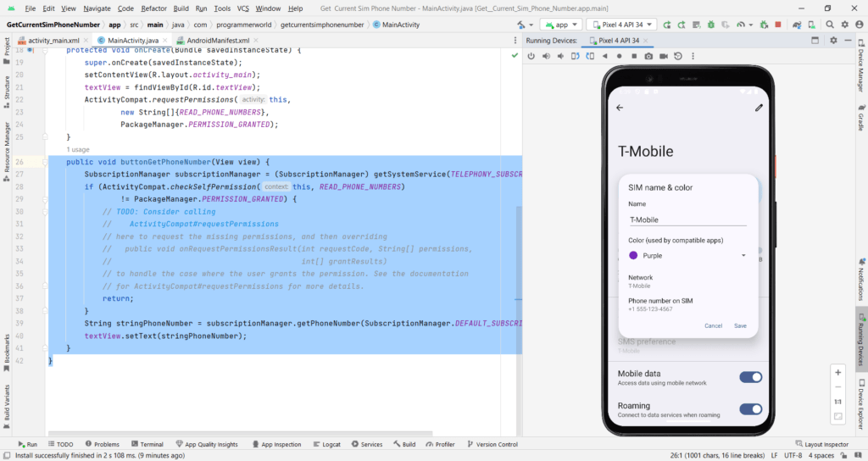The image size is (868, 461).
Task: Tap the emulator Home circle button
Action: [x=620, y=56]
